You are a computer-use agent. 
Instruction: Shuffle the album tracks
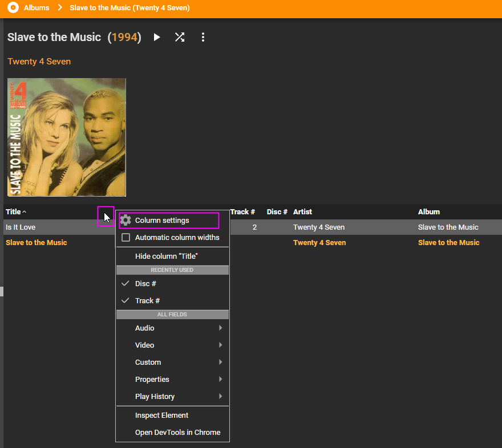click(180, 37)
